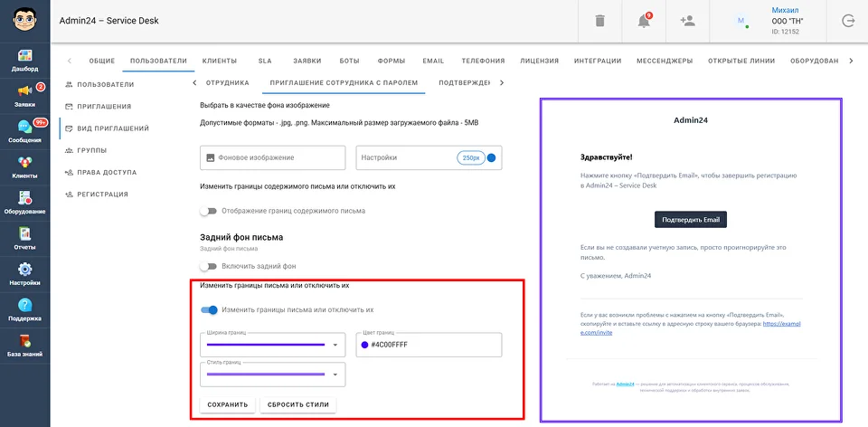Switch to Email tab
The image size is (868, 427).
433,61
